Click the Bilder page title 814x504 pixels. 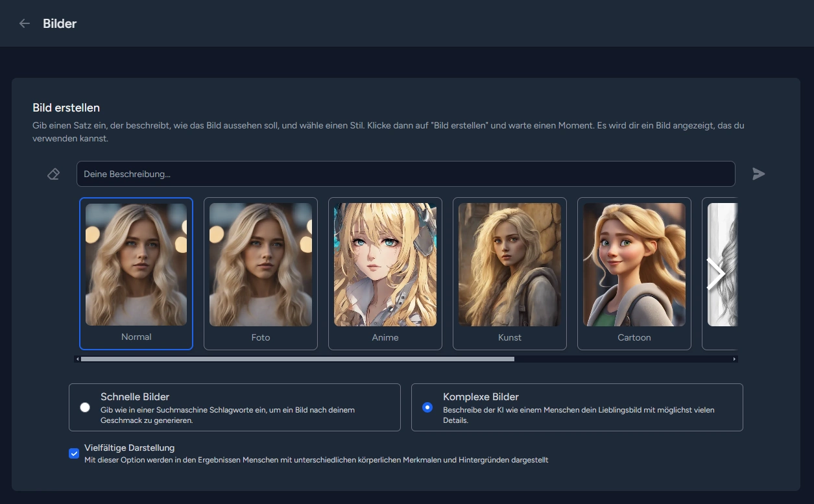[60, 23]
